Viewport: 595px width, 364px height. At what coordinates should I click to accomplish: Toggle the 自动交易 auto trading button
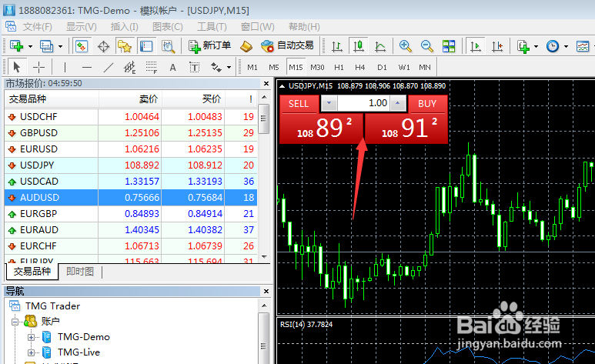(288, 46)
